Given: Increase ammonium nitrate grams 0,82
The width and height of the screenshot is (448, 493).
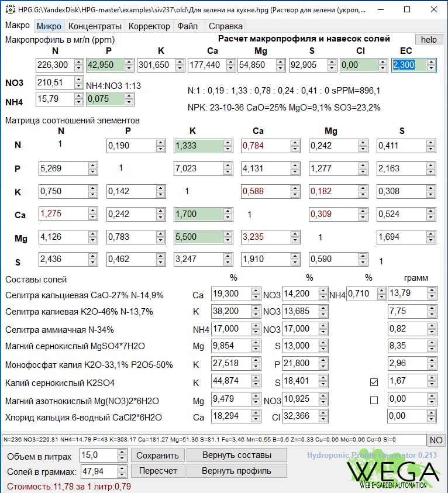Looking at the screenshot, I should pyautogui.click(x=432, y=325).
